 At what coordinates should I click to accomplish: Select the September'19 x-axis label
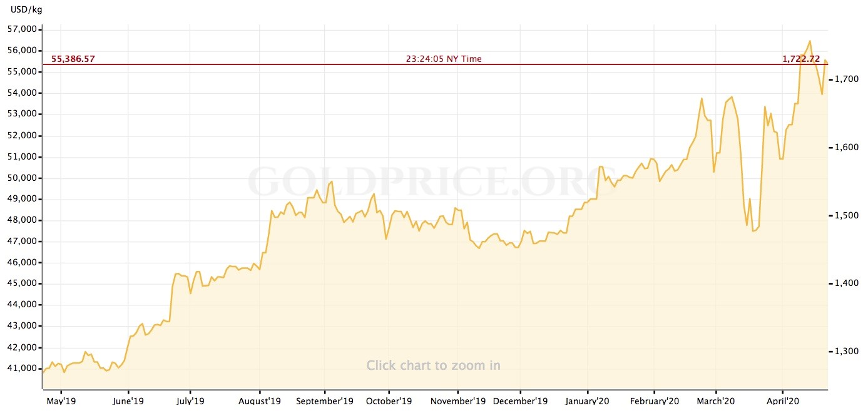click(x=325, y=401)
